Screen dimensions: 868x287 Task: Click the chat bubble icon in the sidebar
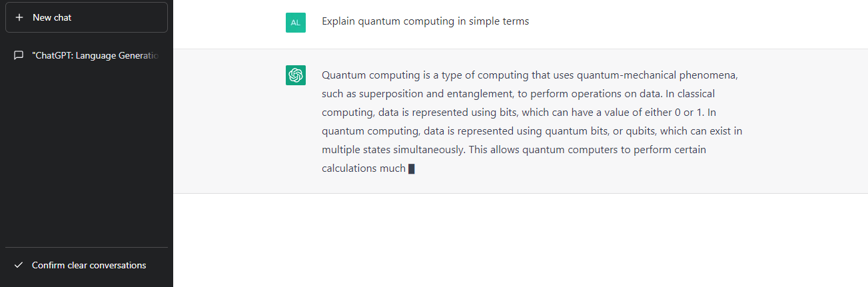point(19,55)
